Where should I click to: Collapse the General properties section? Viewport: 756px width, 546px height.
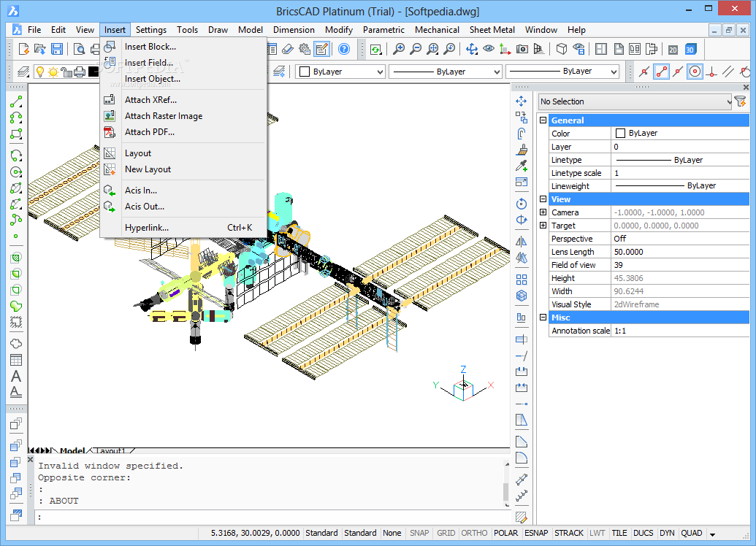543,120
